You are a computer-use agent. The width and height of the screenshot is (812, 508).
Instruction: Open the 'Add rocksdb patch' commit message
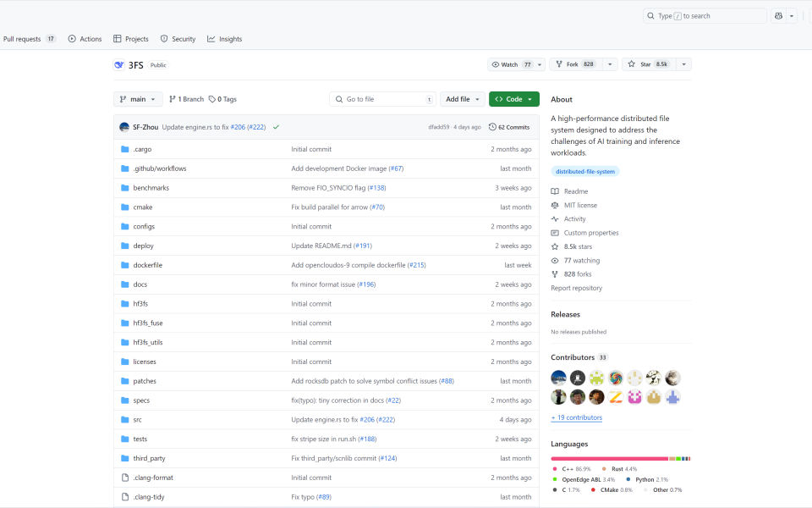[364, 381]
